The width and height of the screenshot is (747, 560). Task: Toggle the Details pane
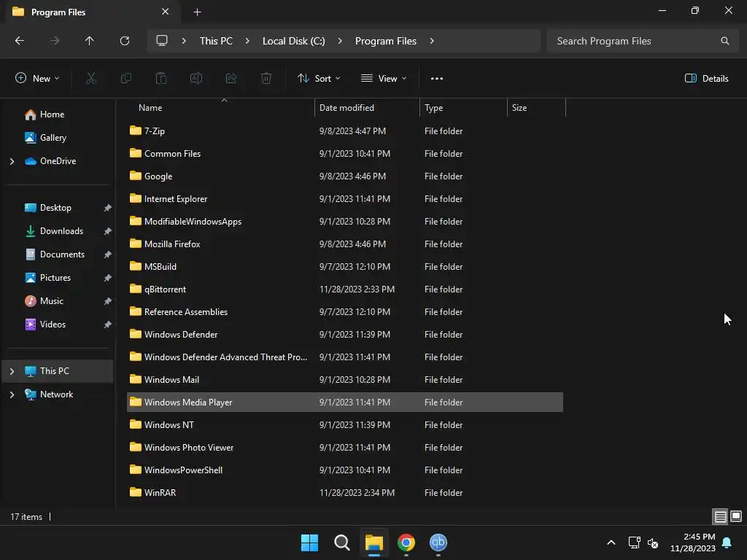point(706,79)
